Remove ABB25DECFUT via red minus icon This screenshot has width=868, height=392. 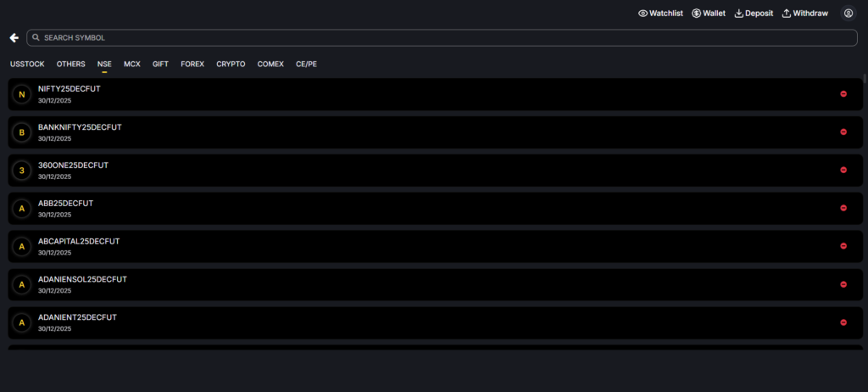pos(843,208)
